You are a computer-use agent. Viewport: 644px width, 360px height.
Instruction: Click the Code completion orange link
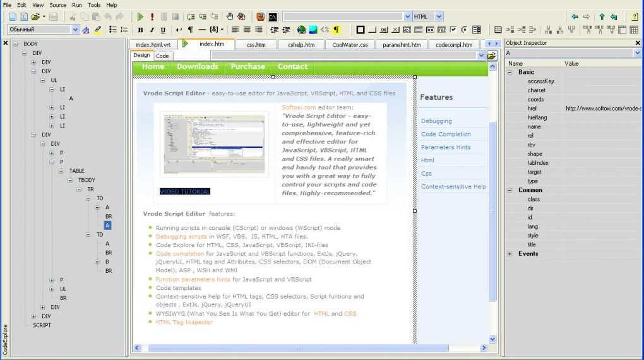tap(180, 253)
